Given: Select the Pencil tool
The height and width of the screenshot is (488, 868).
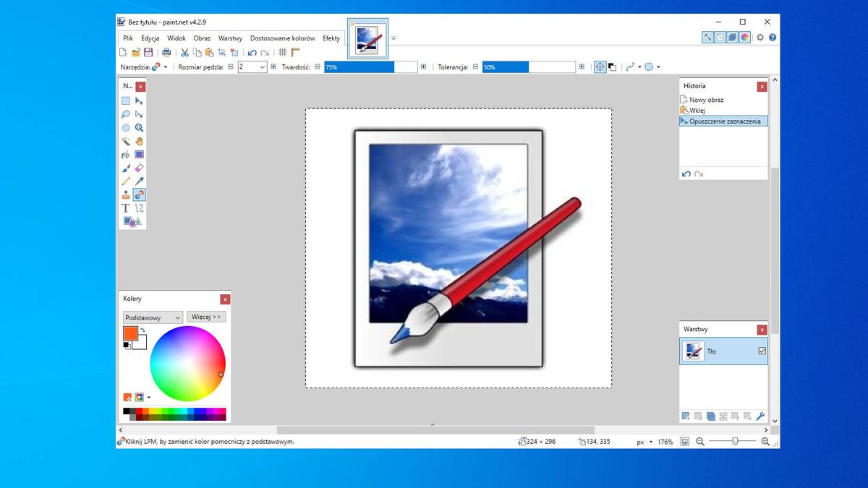Looking at the screenshot, I should coord(126,181).
